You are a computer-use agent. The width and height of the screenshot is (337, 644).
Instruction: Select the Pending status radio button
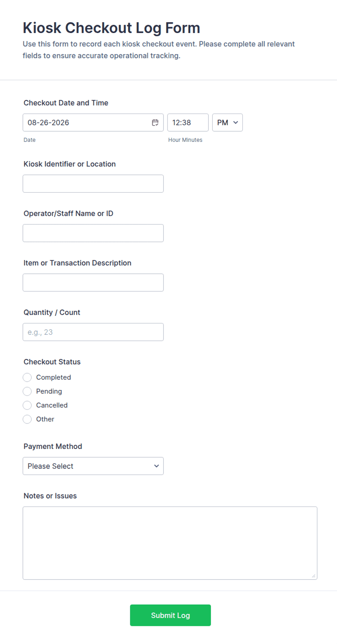[27, 391]
